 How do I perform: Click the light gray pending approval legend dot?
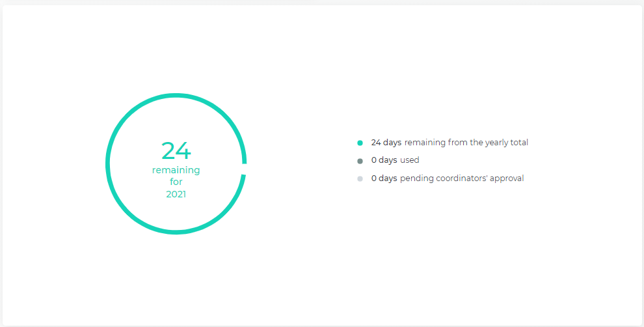tap(360, 179)
